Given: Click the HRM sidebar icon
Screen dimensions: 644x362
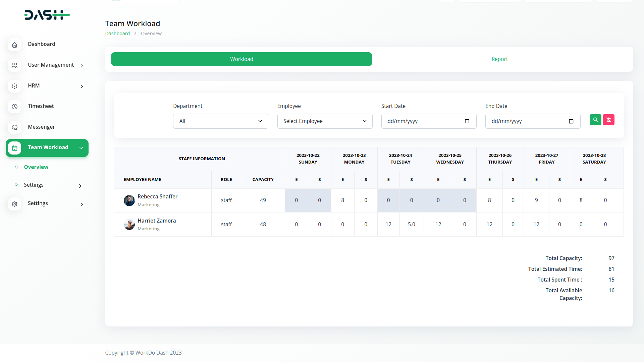Looking at the screenshot, I should tap(14, 86).
